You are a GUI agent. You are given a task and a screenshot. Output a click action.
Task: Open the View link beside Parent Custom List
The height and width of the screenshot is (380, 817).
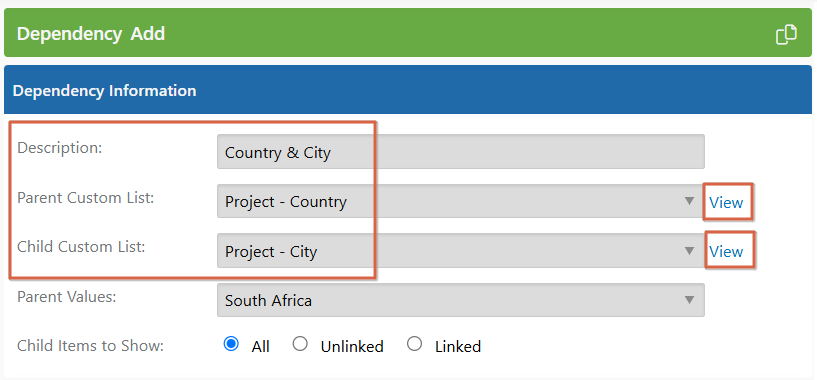(x=726, y=202)
